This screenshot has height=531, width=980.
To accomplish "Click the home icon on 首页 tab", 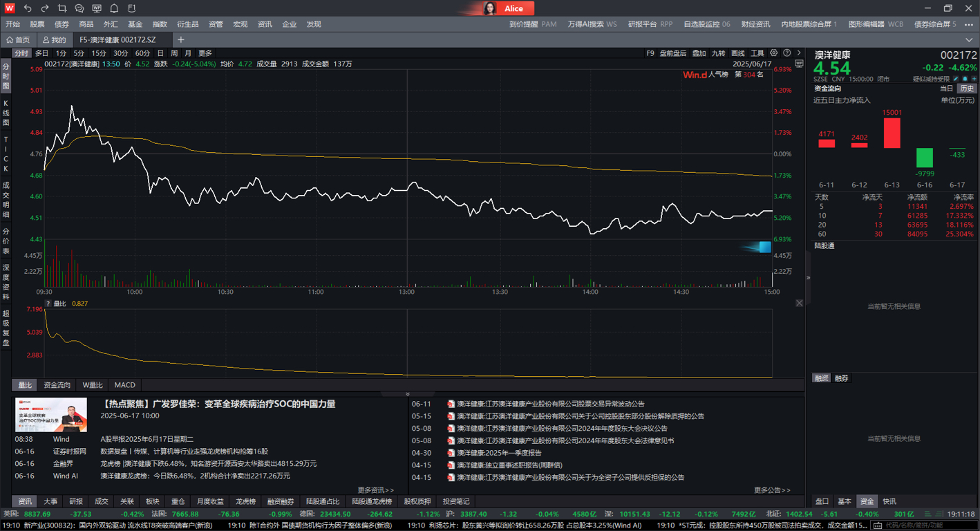I will click(x=10, y=40).
